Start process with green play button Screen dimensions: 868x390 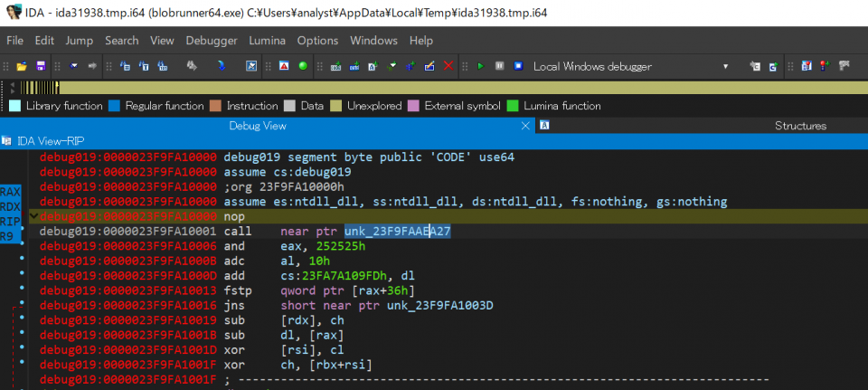point(480,66)
